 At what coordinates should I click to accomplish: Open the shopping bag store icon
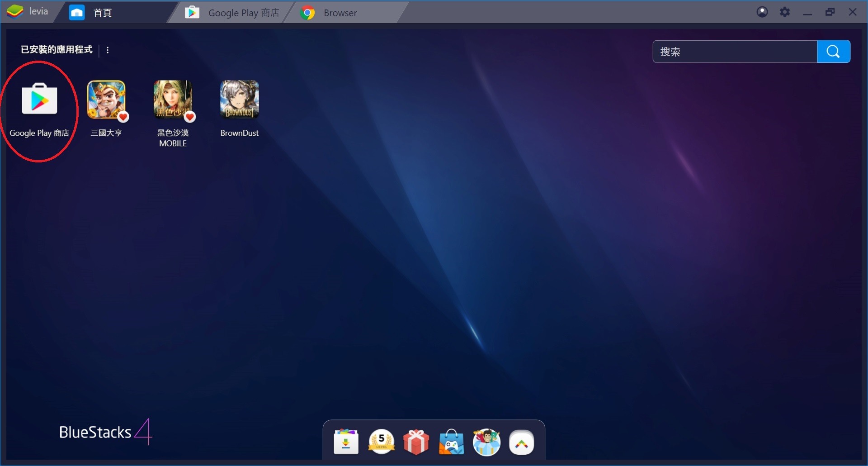tap(451, 442)
